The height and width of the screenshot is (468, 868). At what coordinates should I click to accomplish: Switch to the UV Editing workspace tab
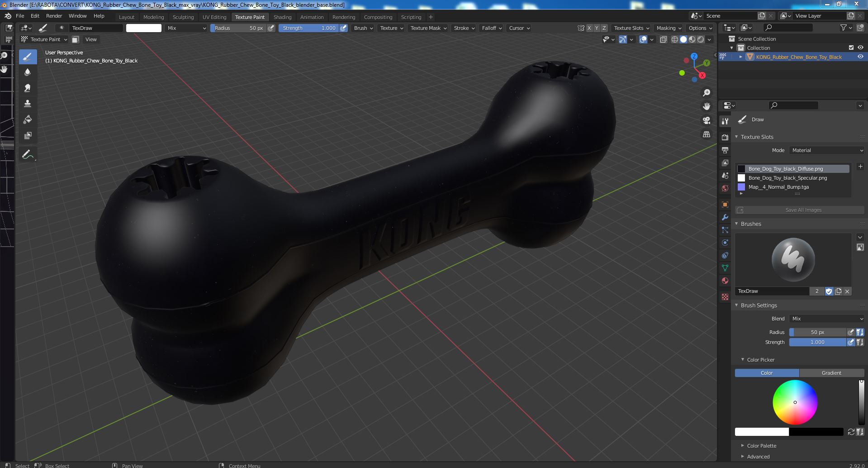[214, 17]
